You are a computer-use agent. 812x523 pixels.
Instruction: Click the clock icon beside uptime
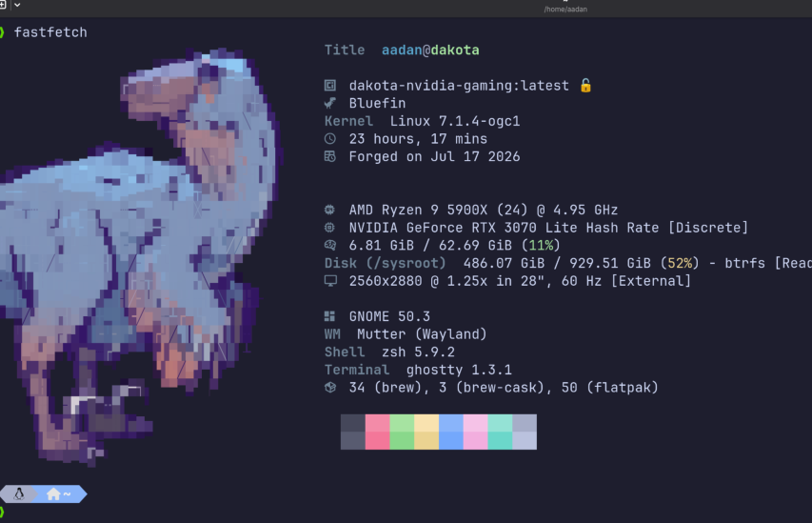330,139
